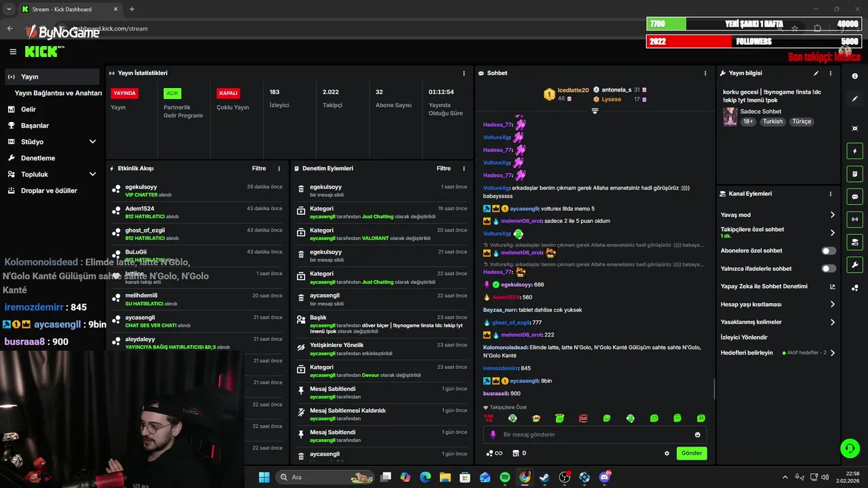Screen dimensions: 868x488
Task: Toggle the camera panel icon in right sidebar
Action: (x=854, y=242)
